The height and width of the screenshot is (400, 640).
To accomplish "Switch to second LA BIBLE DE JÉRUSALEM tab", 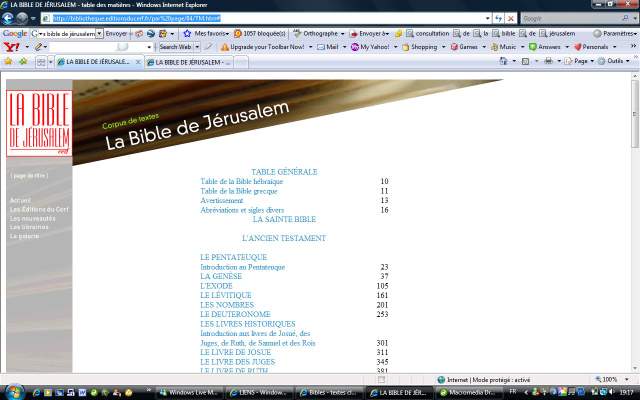I will tap(189, 62).
